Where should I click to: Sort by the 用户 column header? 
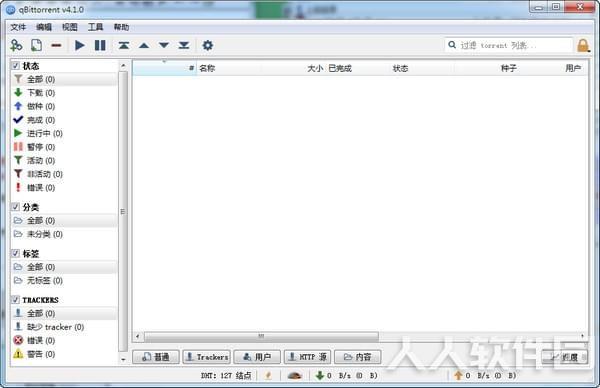[x=554, y=68]
